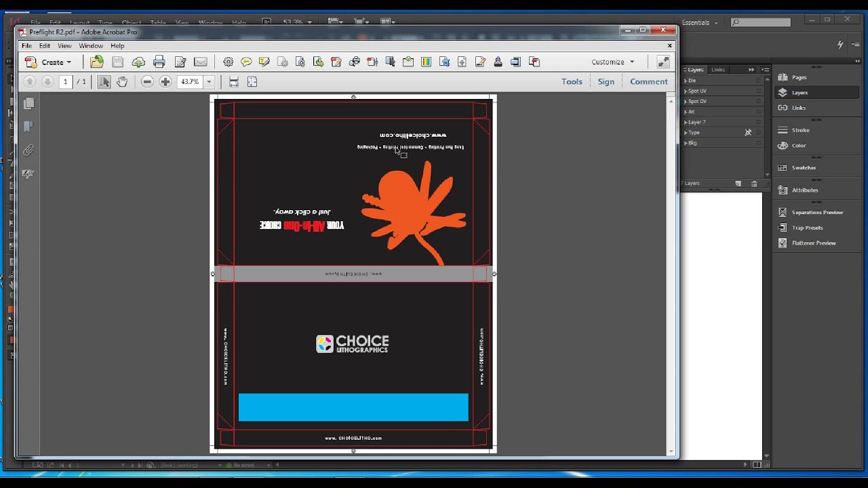
Task: Open the Tools pane in Acrobat
Action: click(x=572, y=81)
